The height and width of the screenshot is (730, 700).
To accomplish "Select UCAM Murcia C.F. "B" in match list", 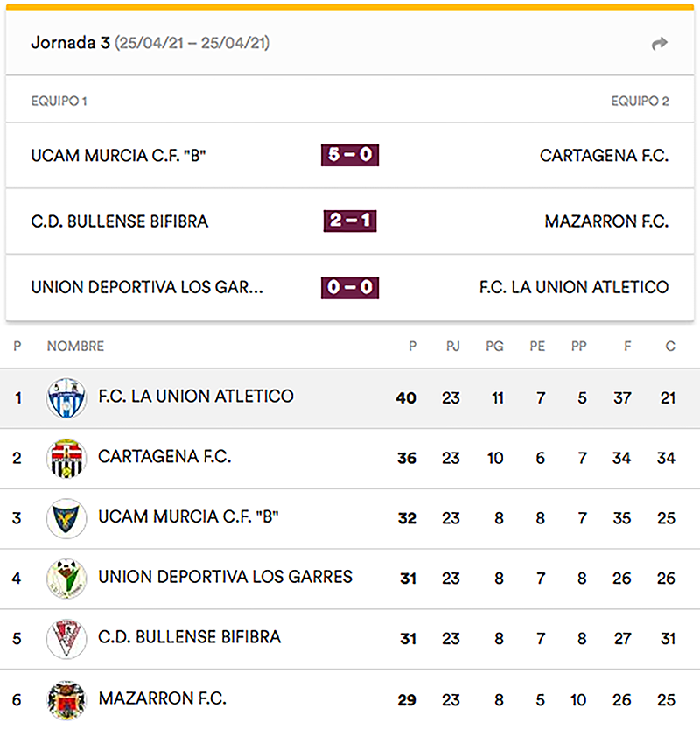I will coord(118,156).
